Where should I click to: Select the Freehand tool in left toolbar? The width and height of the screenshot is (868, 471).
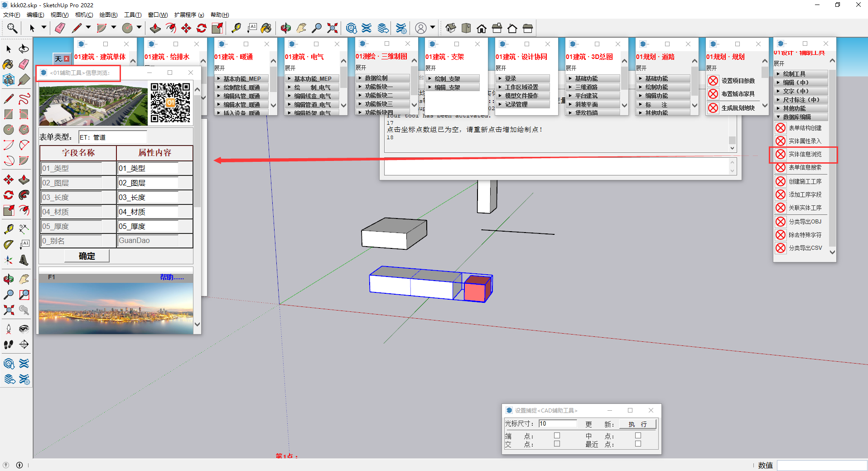point(24,98)
